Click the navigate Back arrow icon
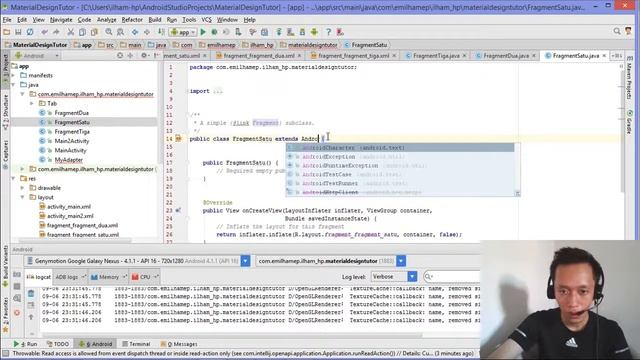The image size is (640, 360). point(135,32)
